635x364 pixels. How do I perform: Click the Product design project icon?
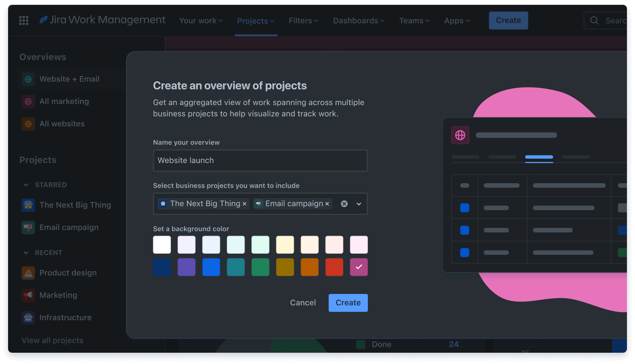(28, 273)
